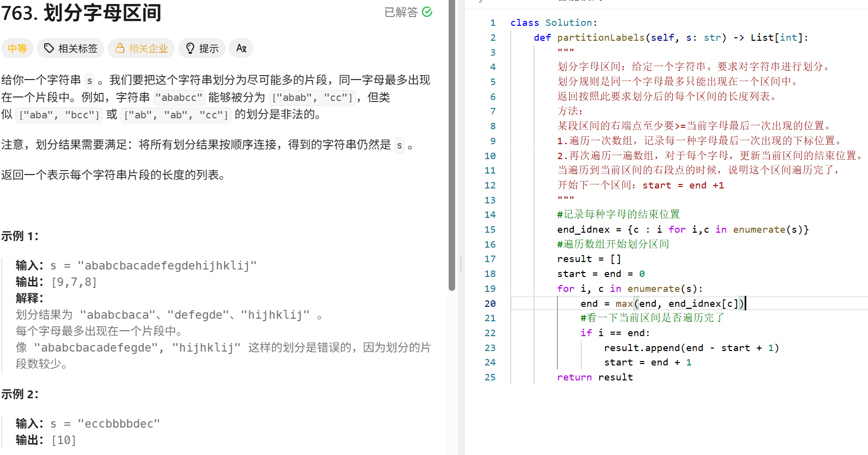Click the end_idnex dictionary comprehension line
868x455 pixels.
click(x=683, y=230)
